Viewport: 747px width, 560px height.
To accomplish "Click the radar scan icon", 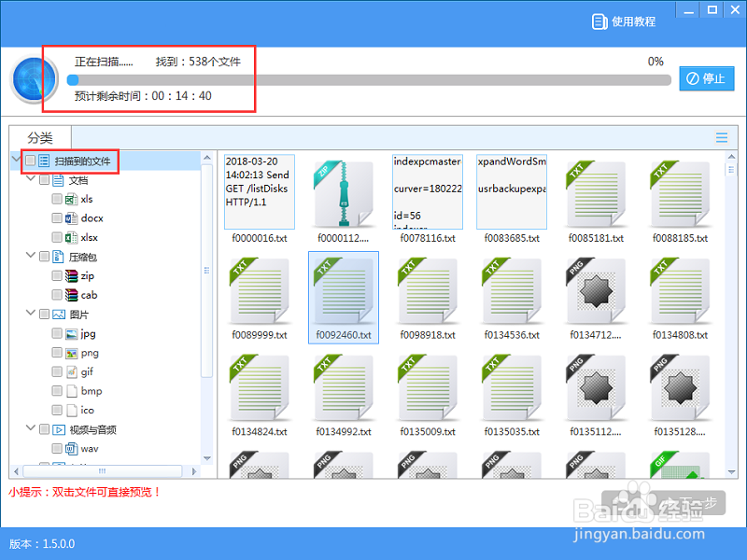I will coord(35,79).
